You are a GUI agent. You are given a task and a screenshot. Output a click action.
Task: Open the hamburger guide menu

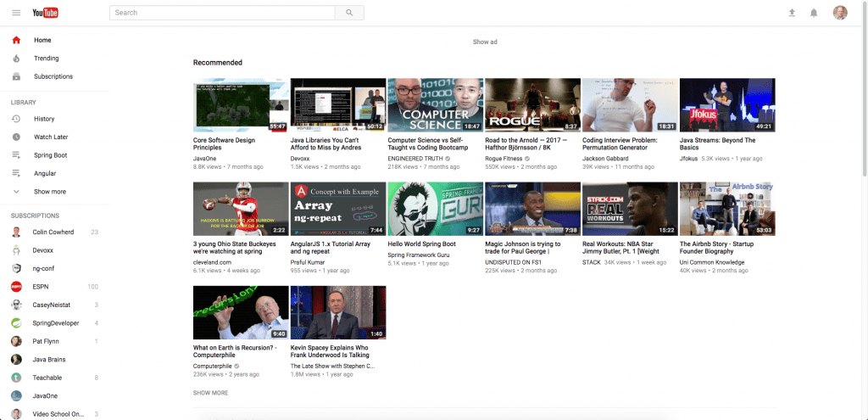point(16,13)
